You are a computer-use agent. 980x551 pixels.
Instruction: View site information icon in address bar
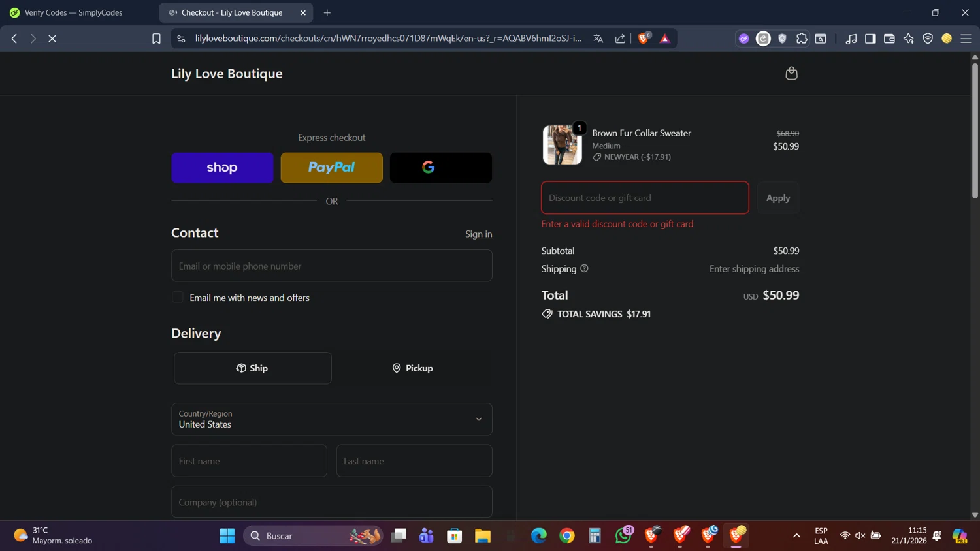(181, 39)
